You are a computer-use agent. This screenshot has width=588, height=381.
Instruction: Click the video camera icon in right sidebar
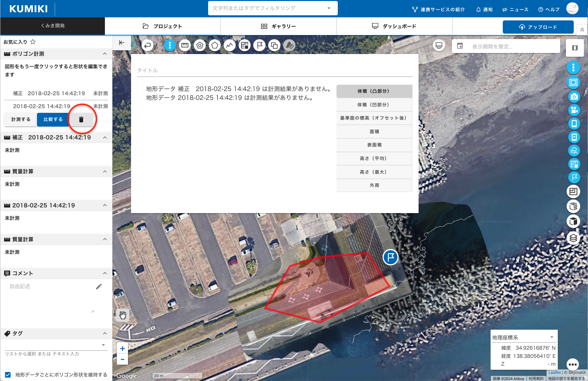pos(574,110)
